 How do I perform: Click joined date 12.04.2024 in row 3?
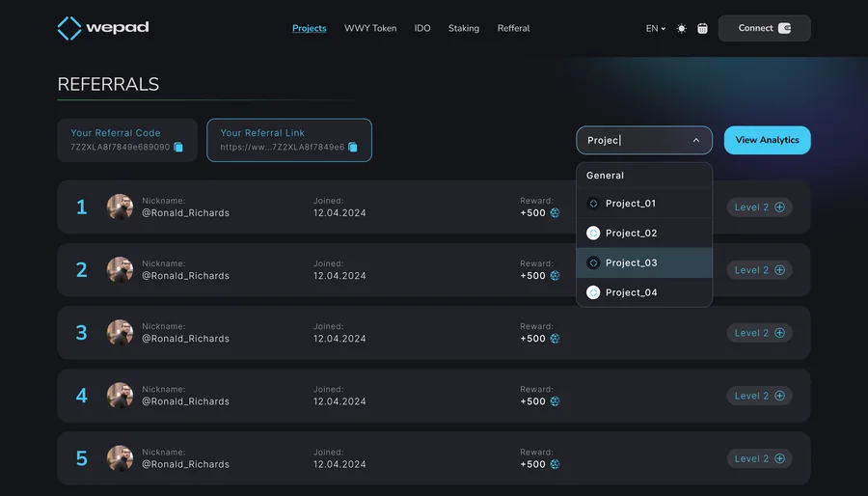click(339, 339)
